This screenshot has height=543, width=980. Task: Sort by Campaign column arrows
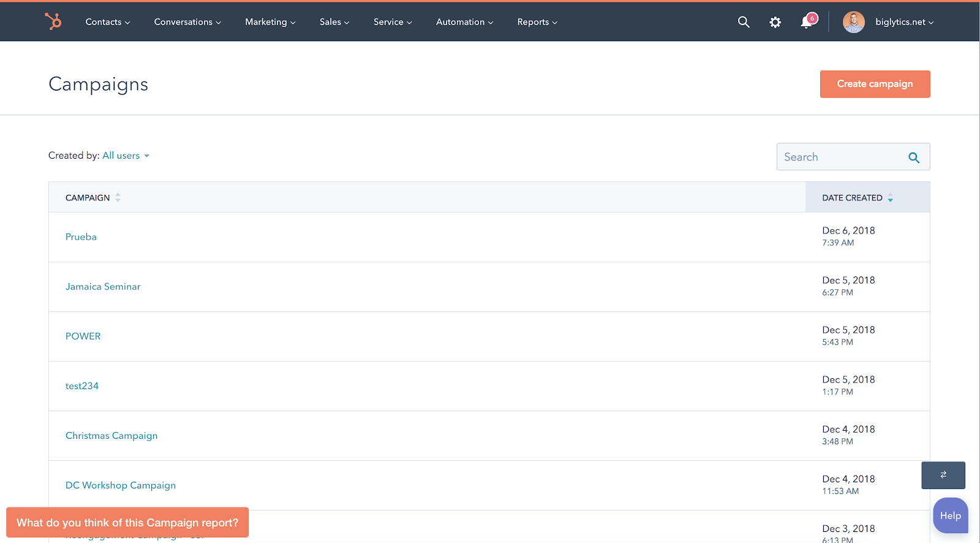tap(118, 197)
